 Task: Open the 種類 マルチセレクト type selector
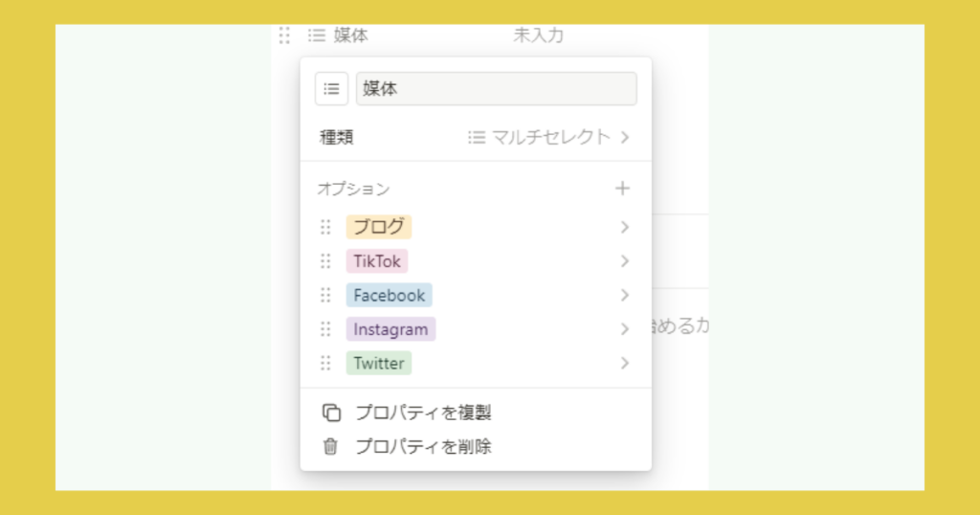tap(548, 137)
